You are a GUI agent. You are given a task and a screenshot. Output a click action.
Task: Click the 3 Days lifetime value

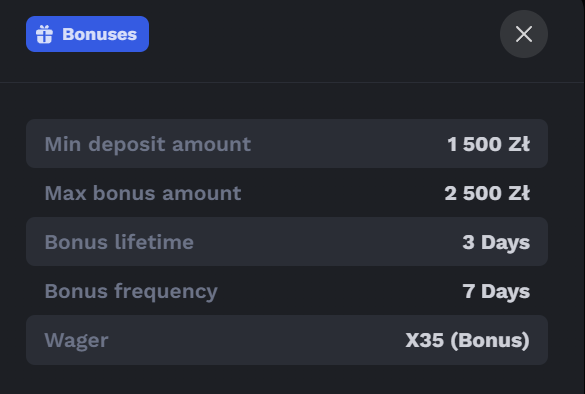pyautogui.click(x=496, y=243)
